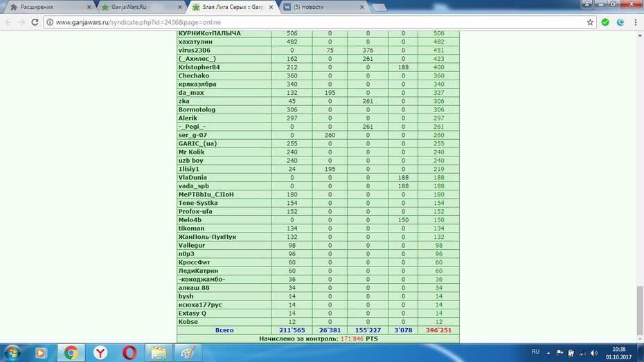Screen dimensions: 644x362
Task: Click the Всего row label
Action: tap(224, 330)
